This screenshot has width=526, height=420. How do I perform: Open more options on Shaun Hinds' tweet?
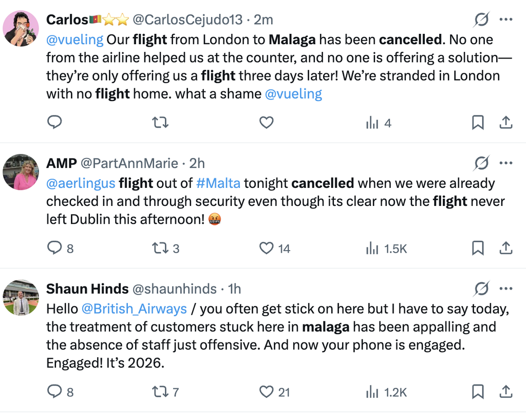506,289
